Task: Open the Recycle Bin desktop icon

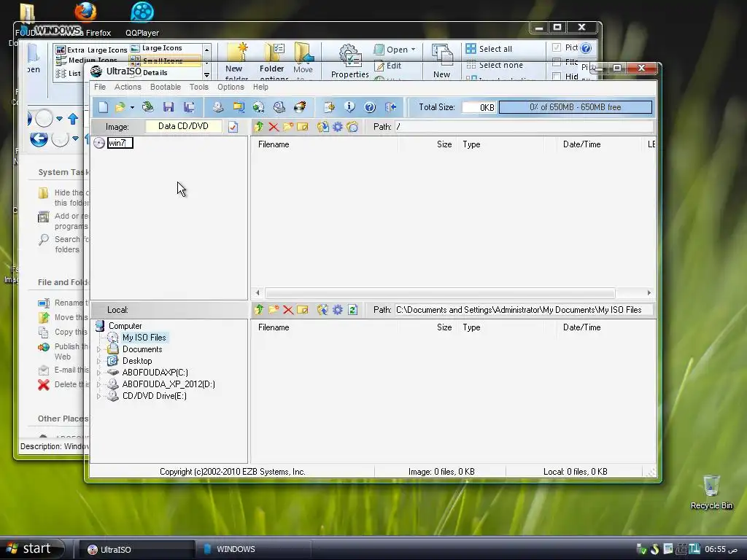Action: [x=711, y=492]
